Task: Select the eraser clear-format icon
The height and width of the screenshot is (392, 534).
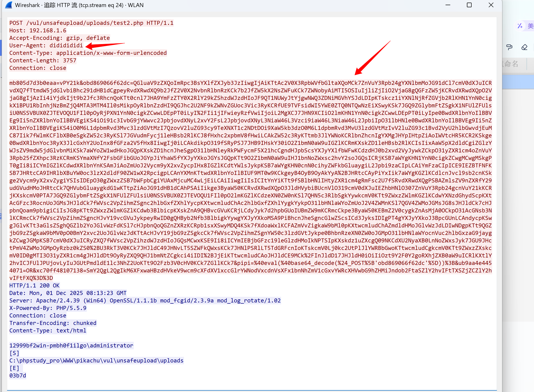Action: pos(524,47)
